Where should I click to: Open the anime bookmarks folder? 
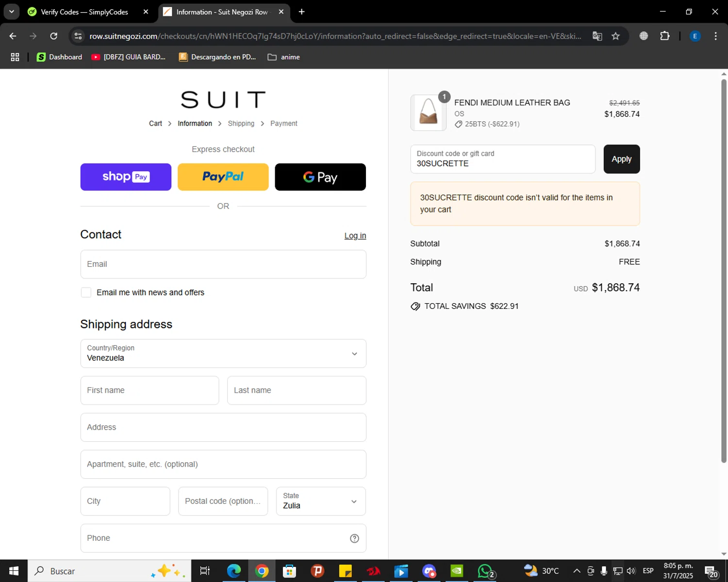point(284,57)
